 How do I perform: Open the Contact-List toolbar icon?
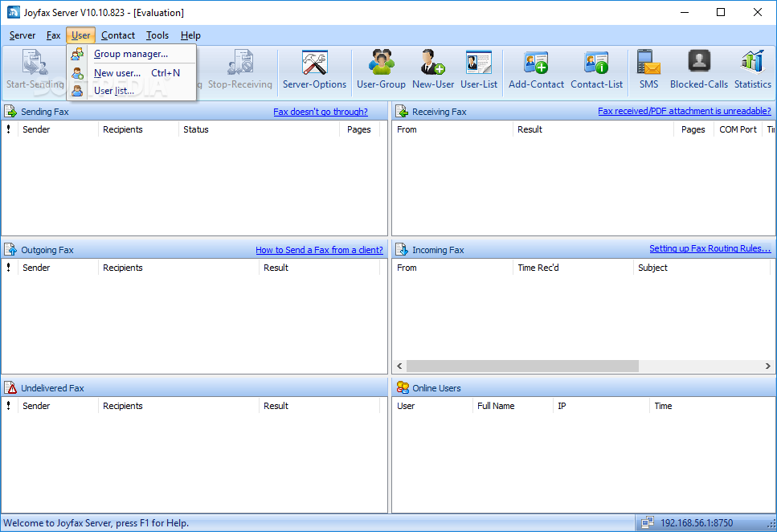point(596,63)
